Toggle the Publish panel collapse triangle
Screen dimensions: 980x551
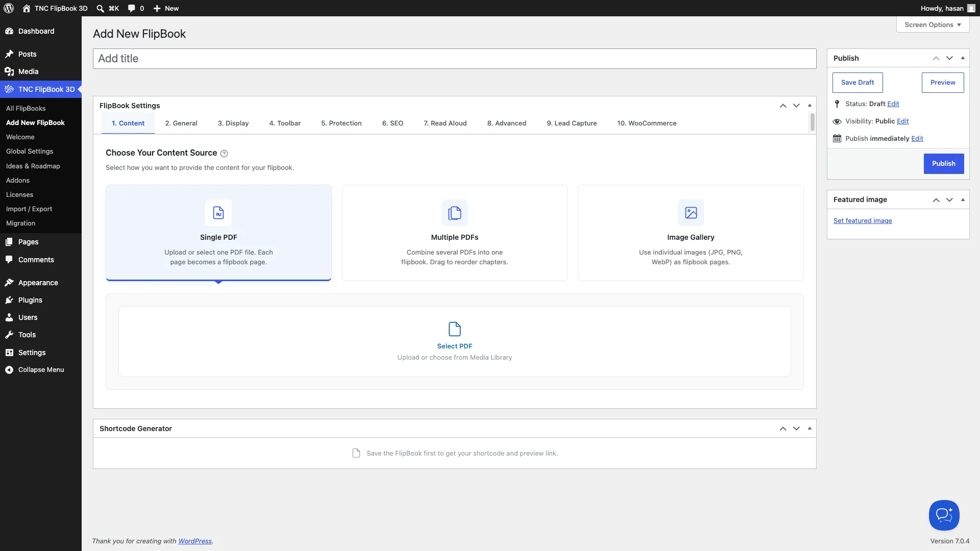(963, 58)
